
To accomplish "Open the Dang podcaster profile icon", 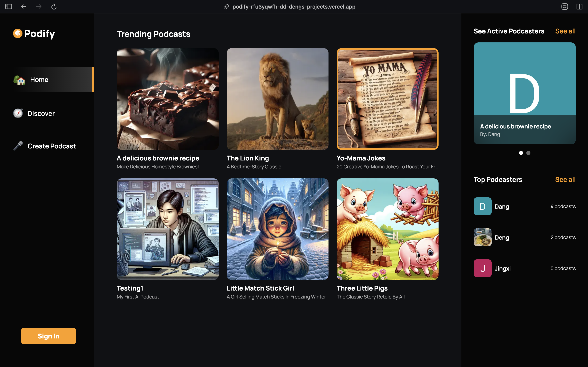I will tap(483, 206).
